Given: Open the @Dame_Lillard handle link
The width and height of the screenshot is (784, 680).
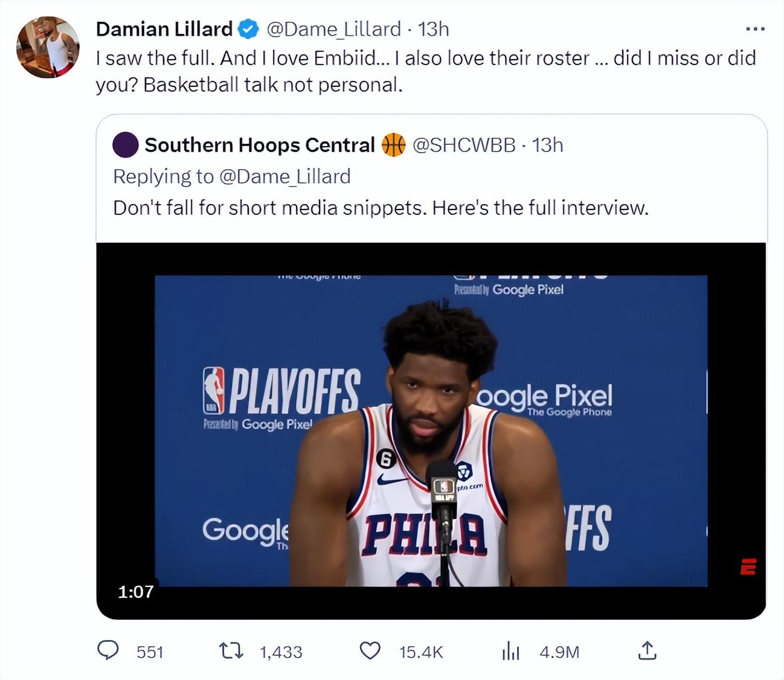Looking at the screenshot, I should 333,29.
